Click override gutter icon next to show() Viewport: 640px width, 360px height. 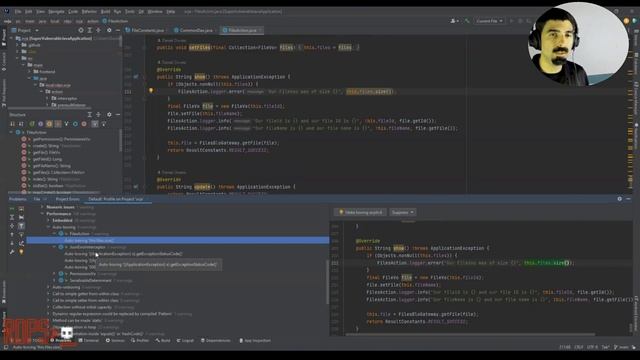[x=136, y=77]
